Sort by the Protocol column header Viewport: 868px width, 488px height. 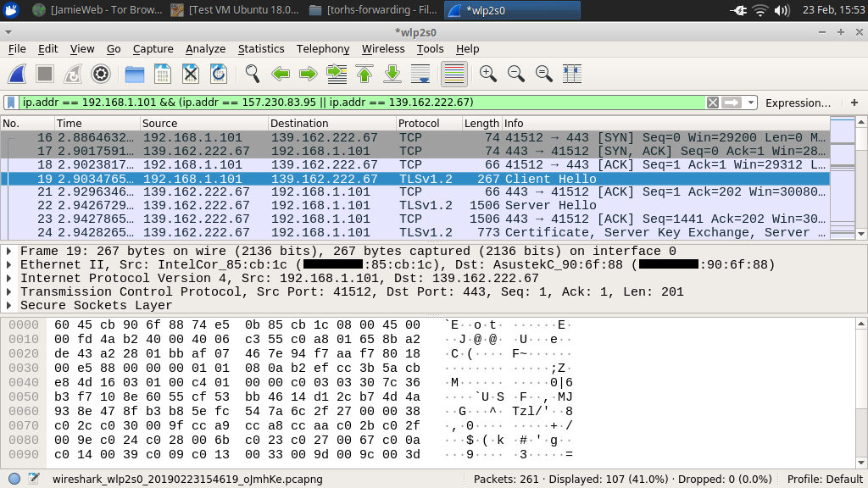click(429, 124)
